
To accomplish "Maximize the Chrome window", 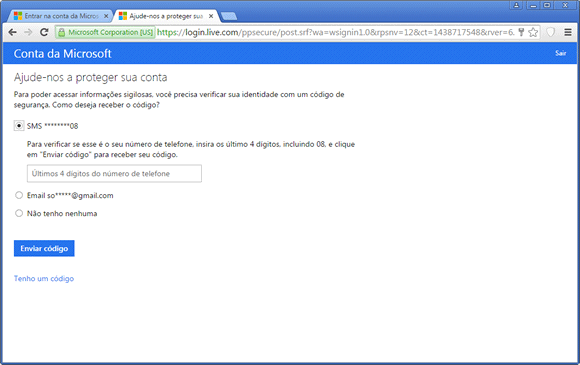I will (x=547, y=5).
